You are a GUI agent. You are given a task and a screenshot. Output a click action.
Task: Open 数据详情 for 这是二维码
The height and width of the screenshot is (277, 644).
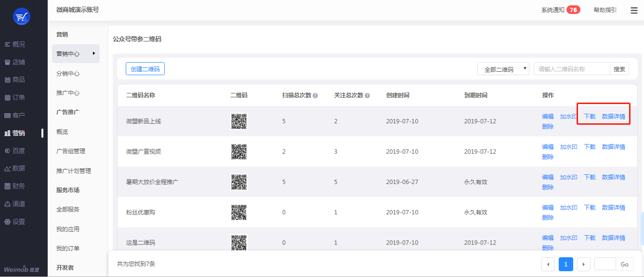tap(614, 238)
